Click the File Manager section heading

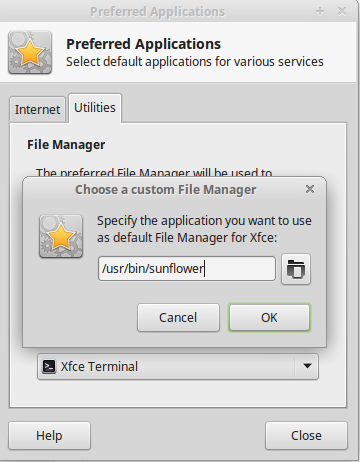tap(66, 145)
